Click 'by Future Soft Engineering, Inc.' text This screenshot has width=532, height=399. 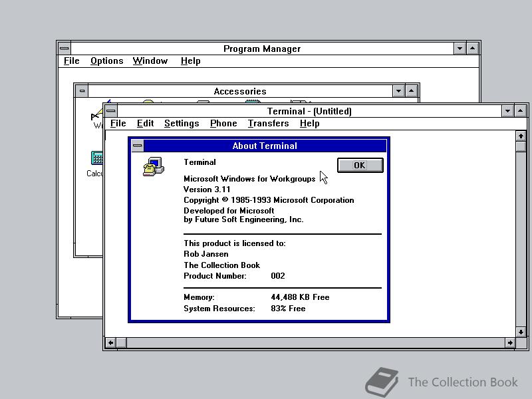[243, 219]
